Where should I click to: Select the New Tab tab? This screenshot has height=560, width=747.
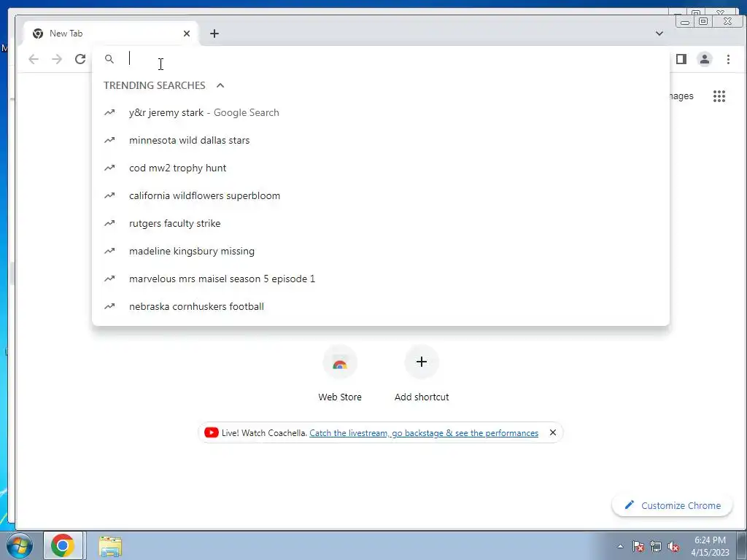click(111, 34)
